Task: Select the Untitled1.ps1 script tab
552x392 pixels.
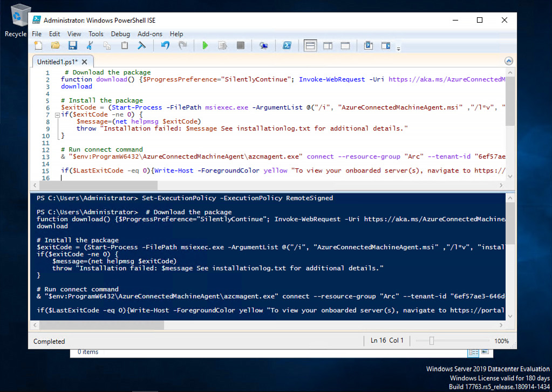Action: (57, 62)
